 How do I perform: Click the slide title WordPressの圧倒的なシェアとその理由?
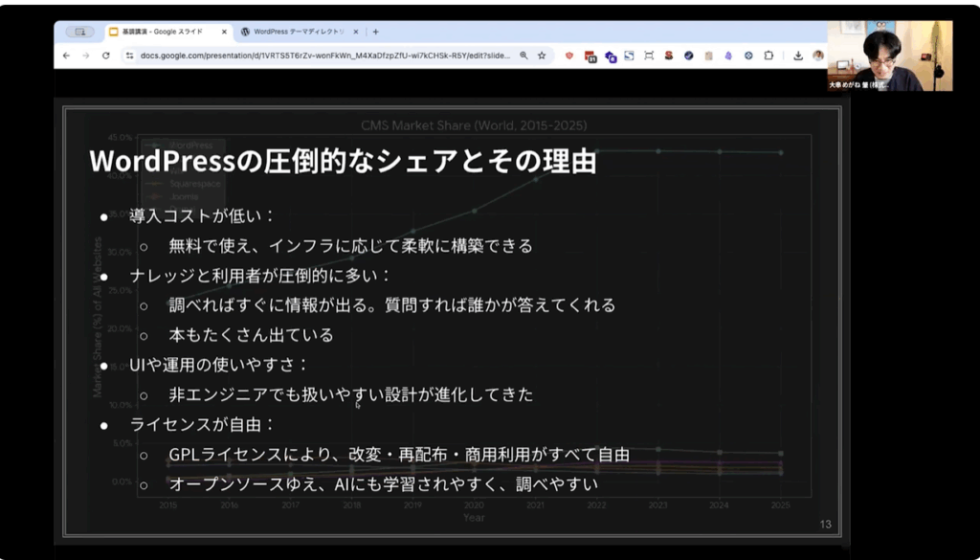[343, 161]
